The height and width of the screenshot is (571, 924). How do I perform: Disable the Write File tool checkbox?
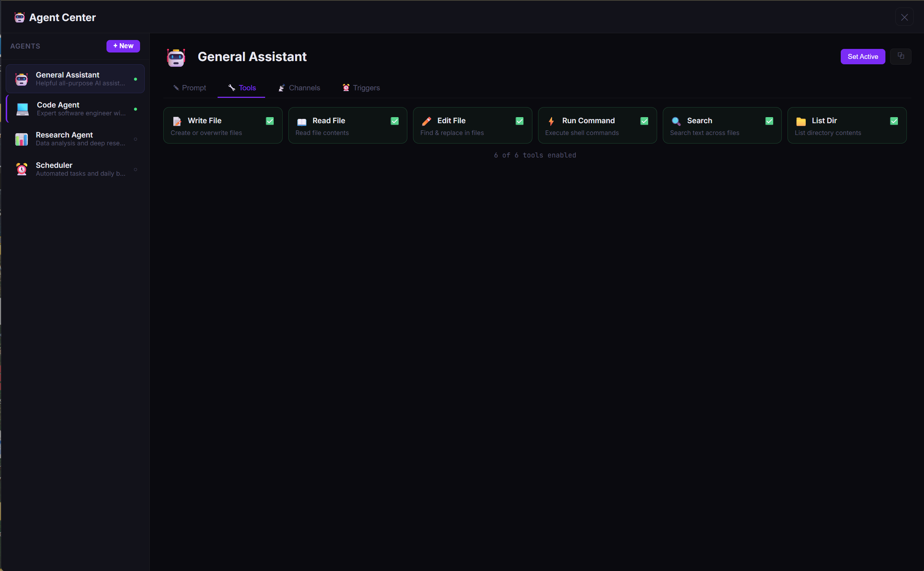[269, 121]
